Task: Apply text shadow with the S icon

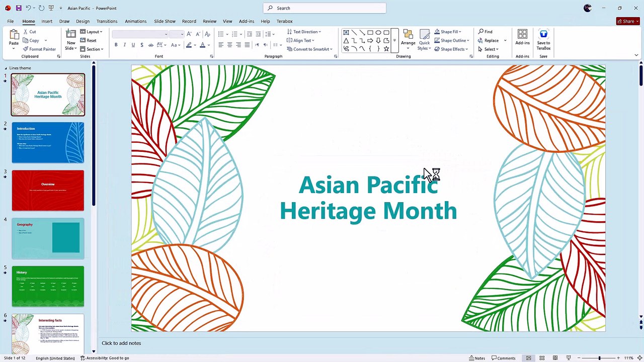Action: [x=142, y=45]
